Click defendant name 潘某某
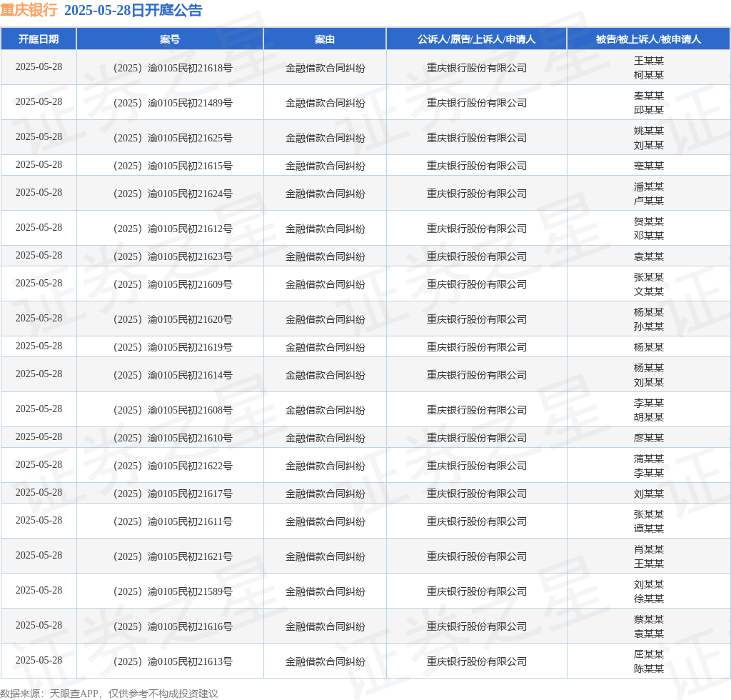The width and height of the screenshot is (731, 700). click(648, 187)
